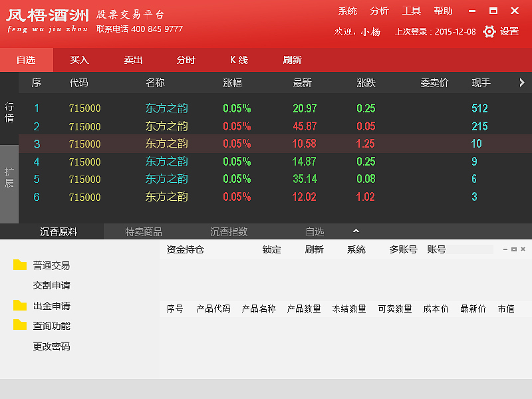
Task: Open 查询功能 in the tree
Action: point(52,326)
